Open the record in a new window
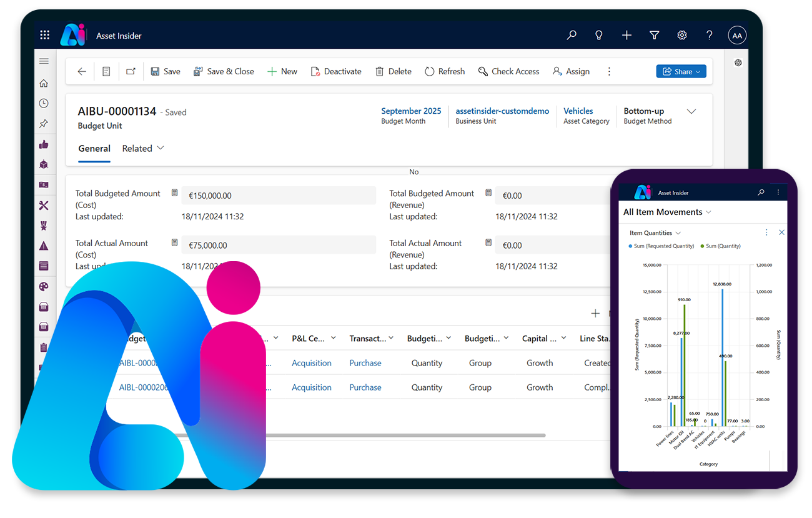The width and height of the screenshot is (812, 518). coord(131,71)
